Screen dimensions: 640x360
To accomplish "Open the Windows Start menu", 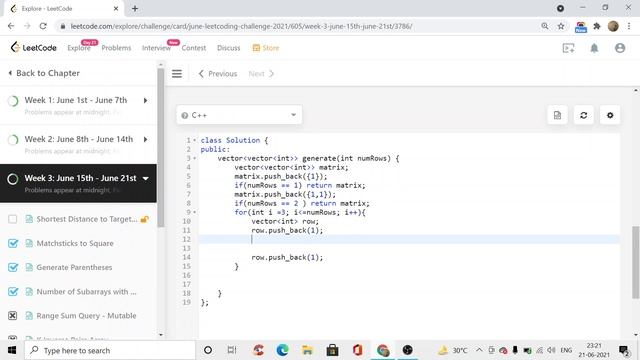I will [x=12, y=350].
